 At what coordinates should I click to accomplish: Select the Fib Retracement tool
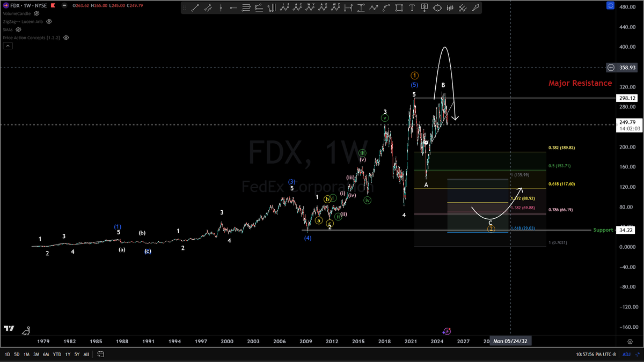coord(246,8)
